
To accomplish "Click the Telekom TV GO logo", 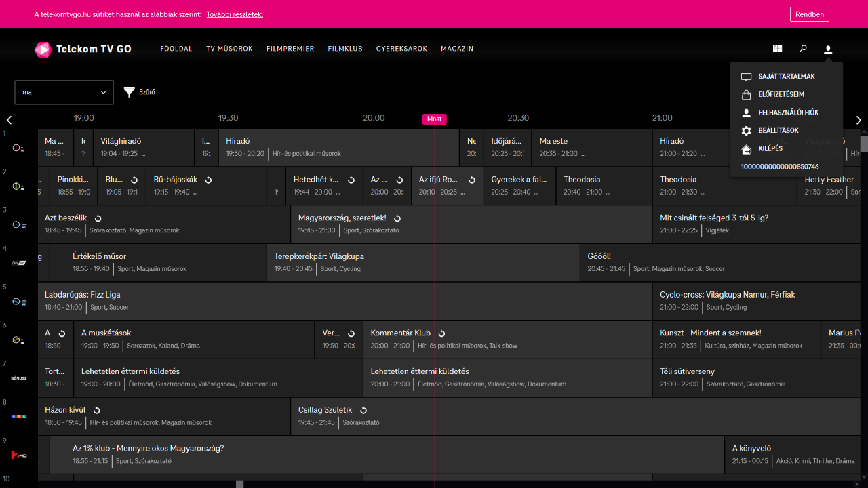I will [x=83, y=49].
